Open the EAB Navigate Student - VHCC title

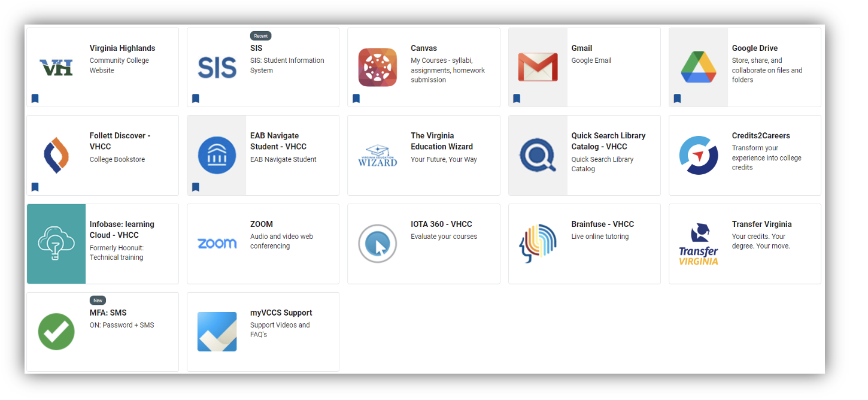pos(278,141)
